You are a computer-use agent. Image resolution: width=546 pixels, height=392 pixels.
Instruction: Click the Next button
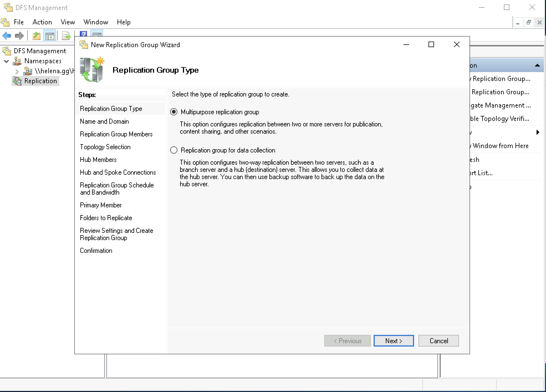point(393,341)
